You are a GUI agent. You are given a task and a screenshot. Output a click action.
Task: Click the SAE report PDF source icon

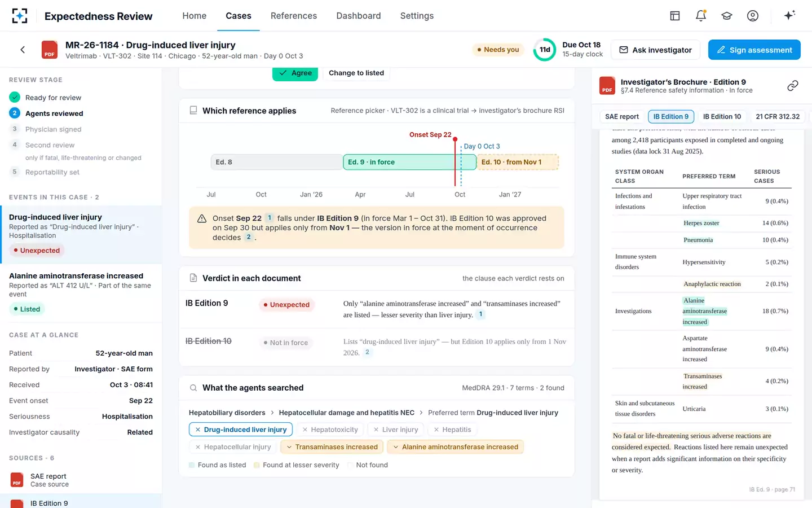tap(17, 480)
